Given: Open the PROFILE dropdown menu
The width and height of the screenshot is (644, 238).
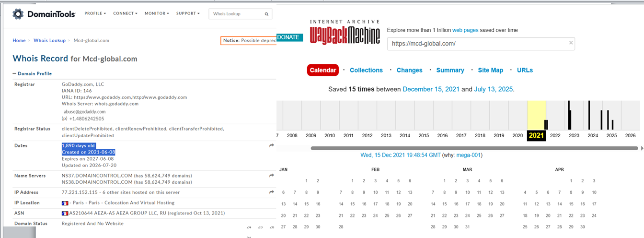Looking at the screenshot, I should pyautogui.click(x=95, y=13).
